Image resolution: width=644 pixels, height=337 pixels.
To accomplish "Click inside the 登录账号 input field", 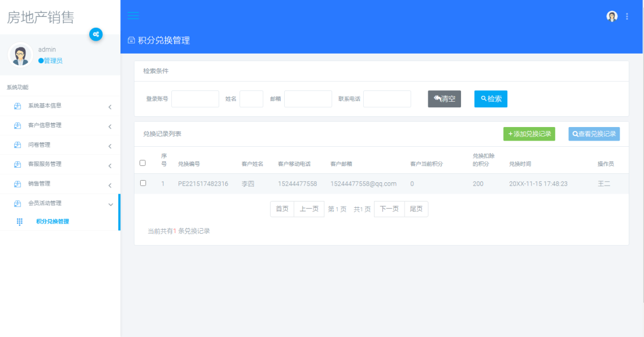I will coord(195,99).
